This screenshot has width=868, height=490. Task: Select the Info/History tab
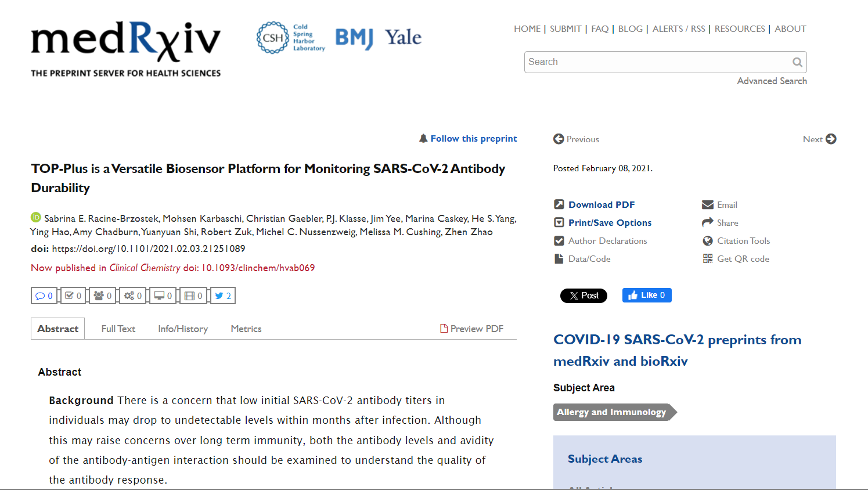(x=183, y=329)
